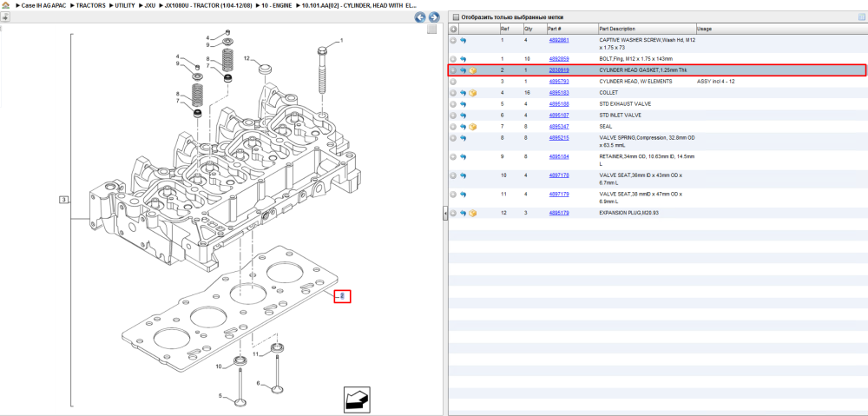Click the package icon for COLLET row

coord(473,93)
